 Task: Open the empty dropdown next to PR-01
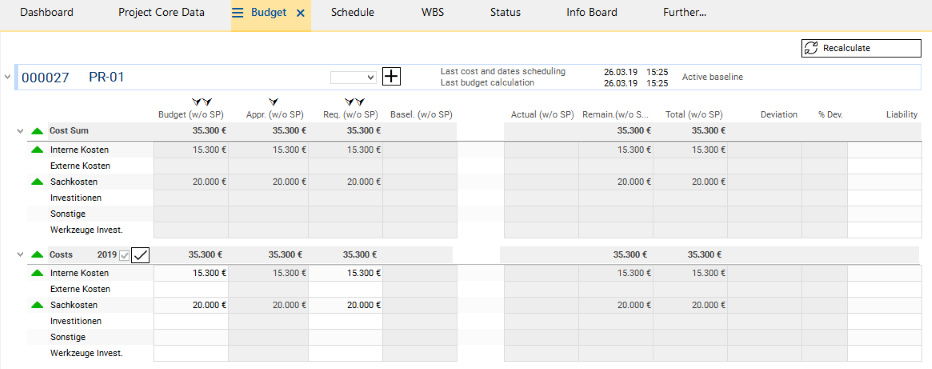(354, 77)
